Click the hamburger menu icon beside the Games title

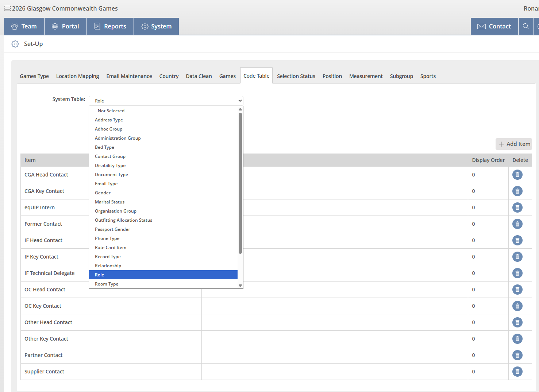[x=7, y=8]
